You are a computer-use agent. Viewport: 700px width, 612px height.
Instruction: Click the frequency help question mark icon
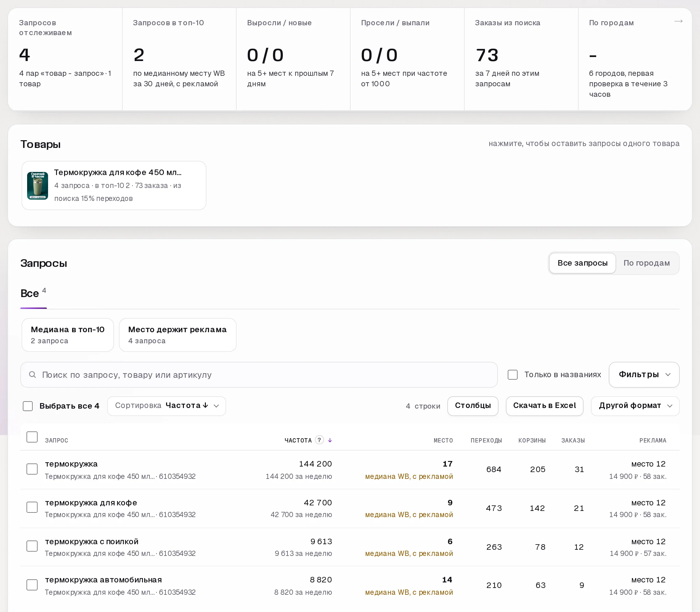(319, 440)
